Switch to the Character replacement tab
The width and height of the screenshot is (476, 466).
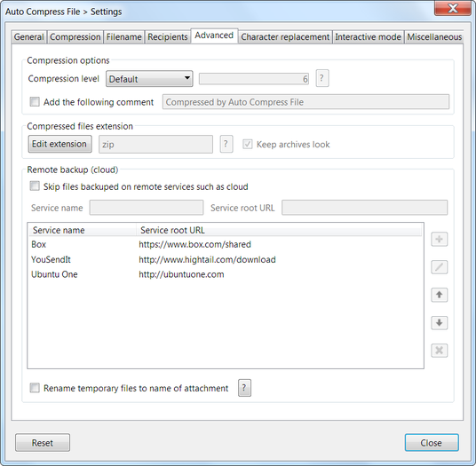(285, 37)
